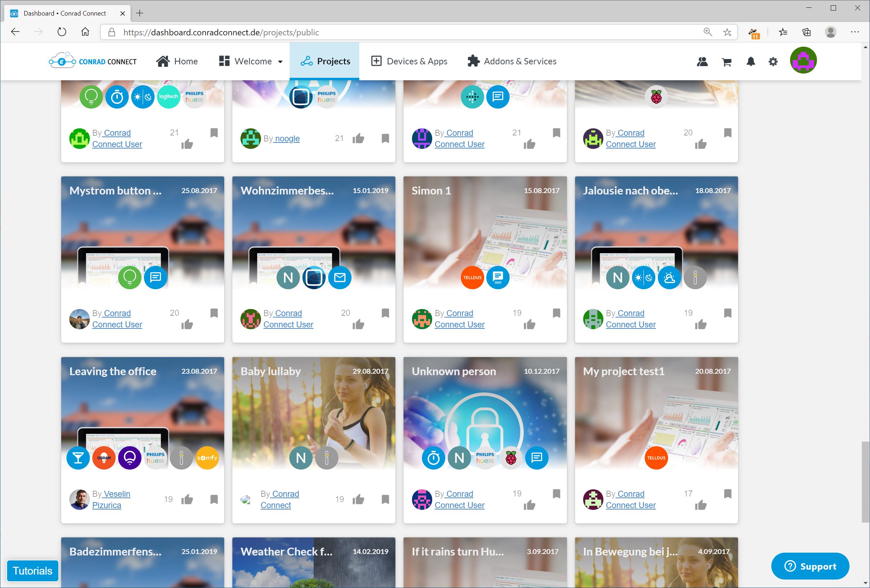Click Somfy icon on Leaving the office

tap(207, 458)
